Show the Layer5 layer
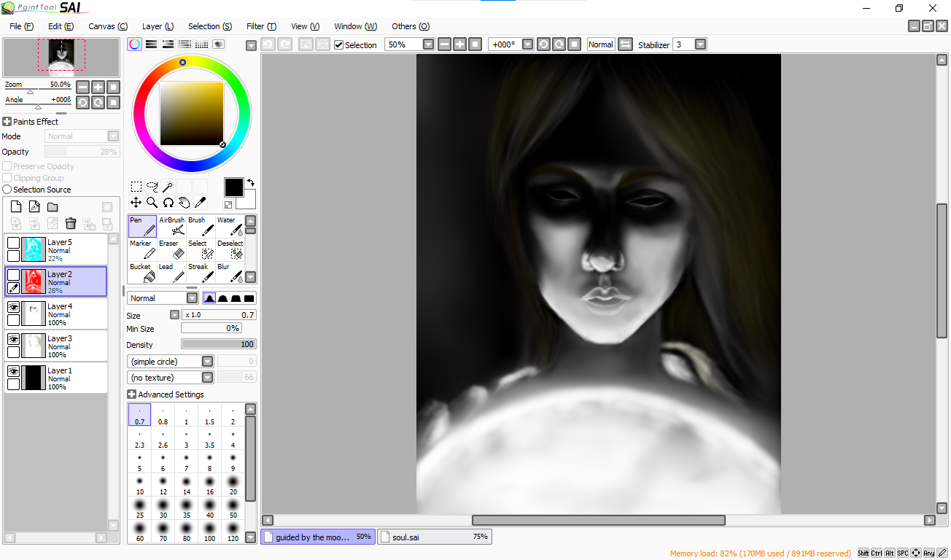951x560 pixels. click(x=13, y=243)
